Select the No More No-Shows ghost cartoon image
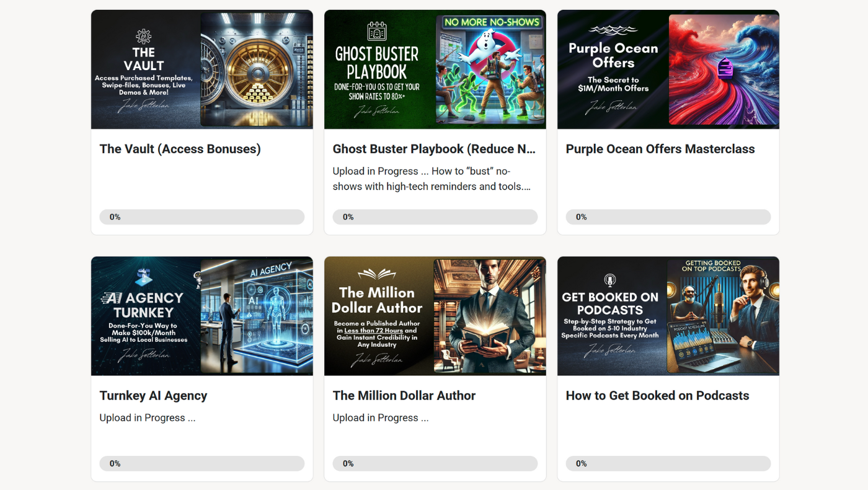Screen dimensions: 868x490 (490, 69)
